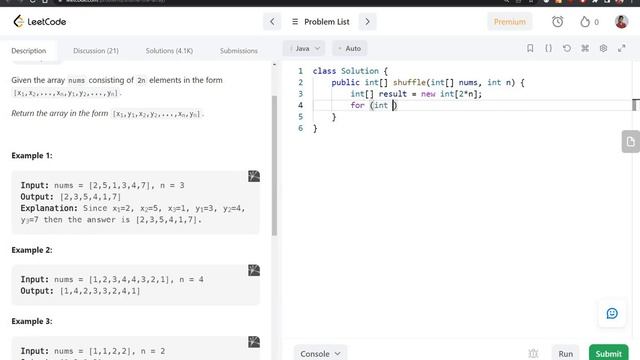Click the Run button

tap(566, 353)
